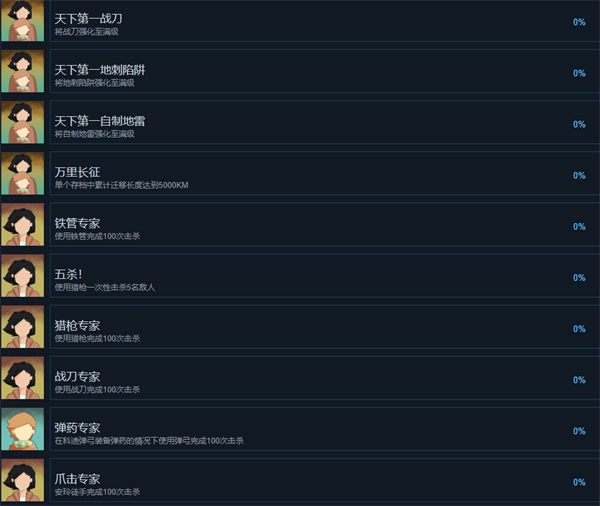Click the 万里长征 achievement icon

(23, 173)
